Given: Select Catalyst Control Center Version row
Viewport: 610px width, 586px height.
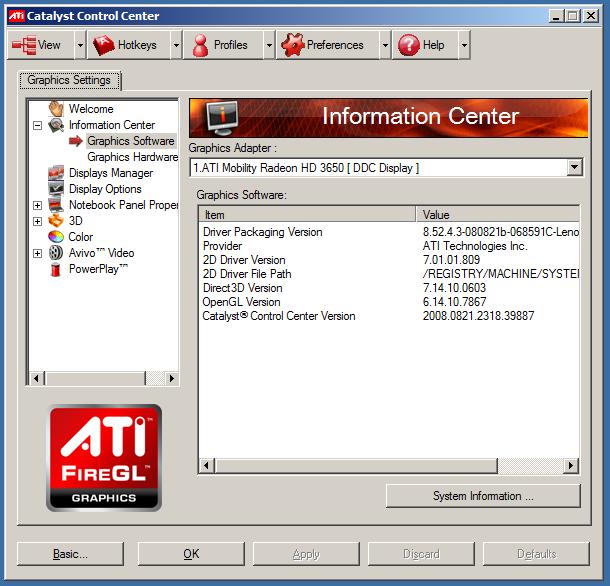Looking at the screenshot, I should [x=389, y=316].
